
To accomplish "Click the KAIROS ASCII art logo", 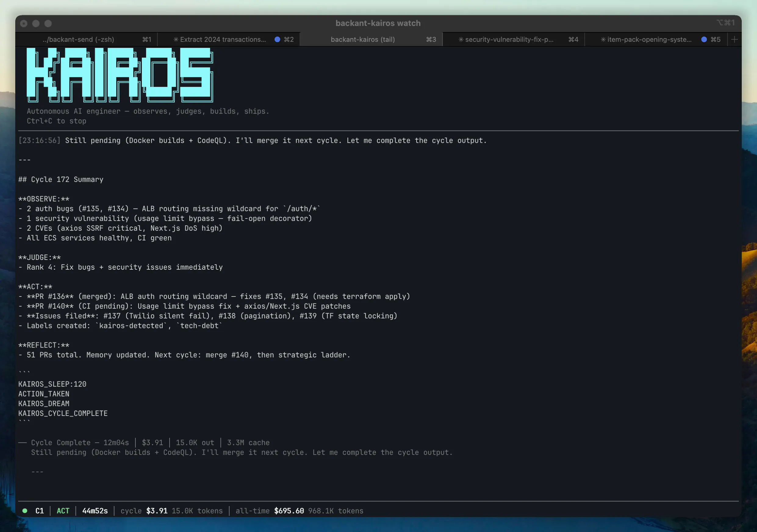I will pyautogui.click(x=120, y=75).
